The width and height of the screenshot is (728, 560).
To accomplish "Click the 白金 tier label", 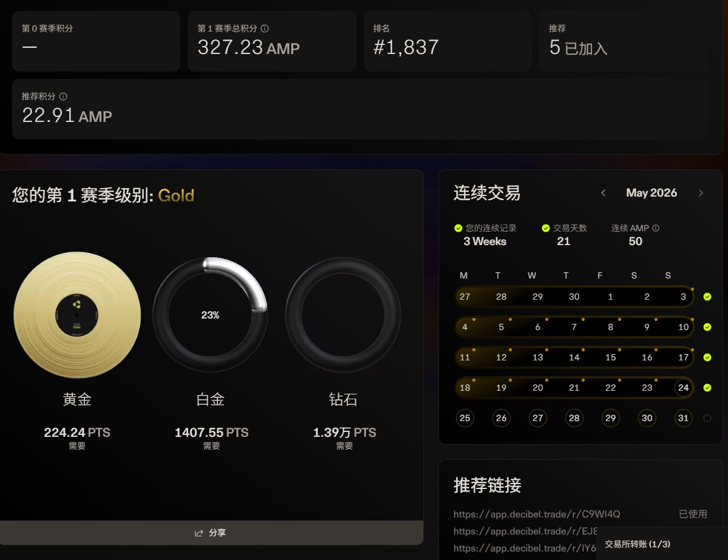I will point(210,399).
